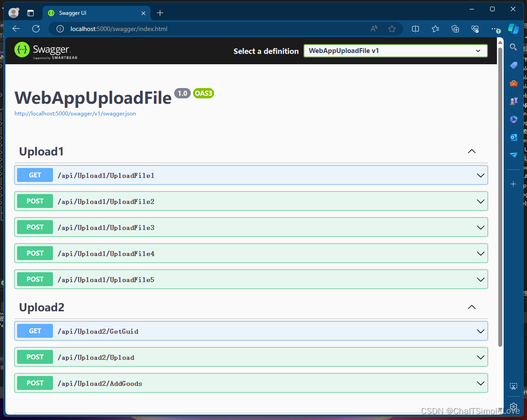
Task: Expand POST Upload2/Upload chevron
Action: (481, 357)
